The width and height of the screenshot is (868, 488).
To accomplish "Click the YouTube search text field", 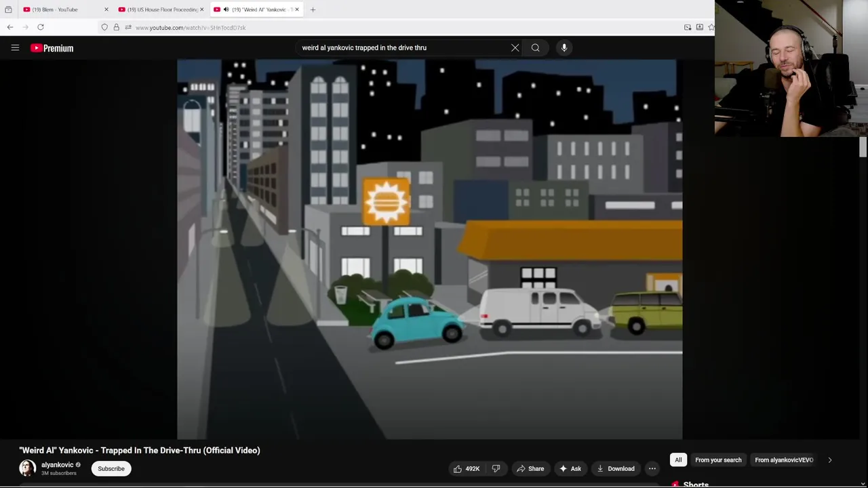I will 403,47.
